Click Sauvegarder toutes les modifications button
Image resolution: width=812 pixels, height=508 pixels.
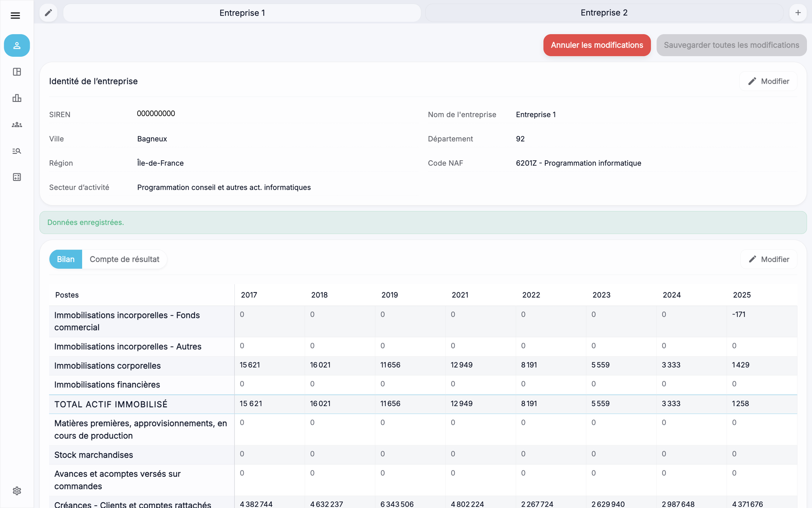(x=731, y=45)
